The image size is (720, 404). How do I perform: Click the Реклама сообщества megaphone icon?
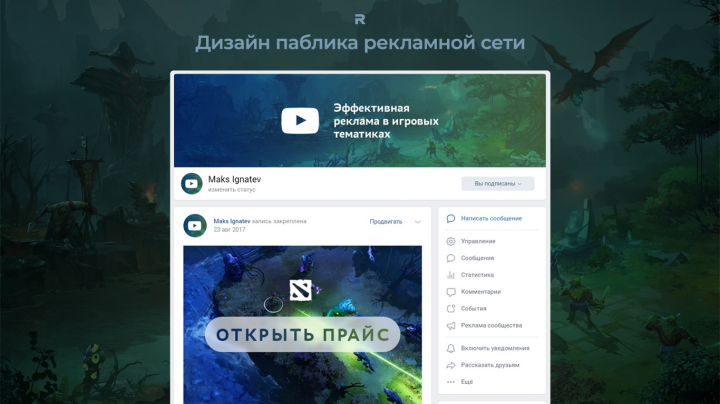[x=451, y=325]
